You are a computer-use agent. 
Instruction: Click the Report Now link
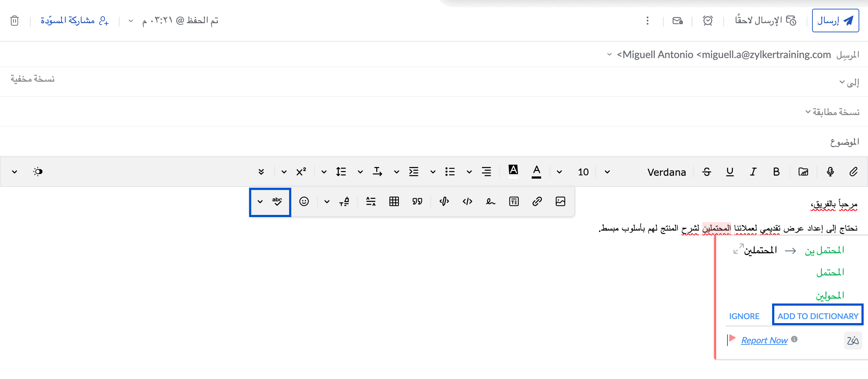764,340
